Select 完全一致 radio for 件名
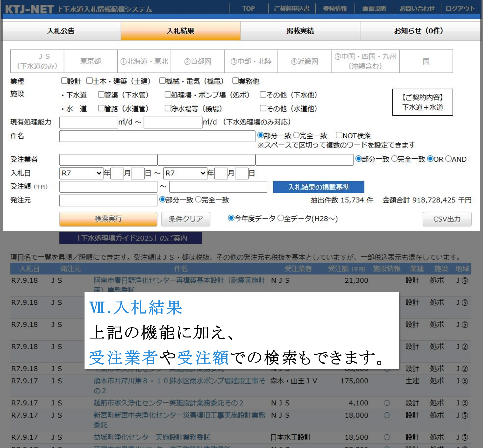Image resolution: width=483 pixels, height=448 pixels. pyautogui.click(x=297, y=135)
